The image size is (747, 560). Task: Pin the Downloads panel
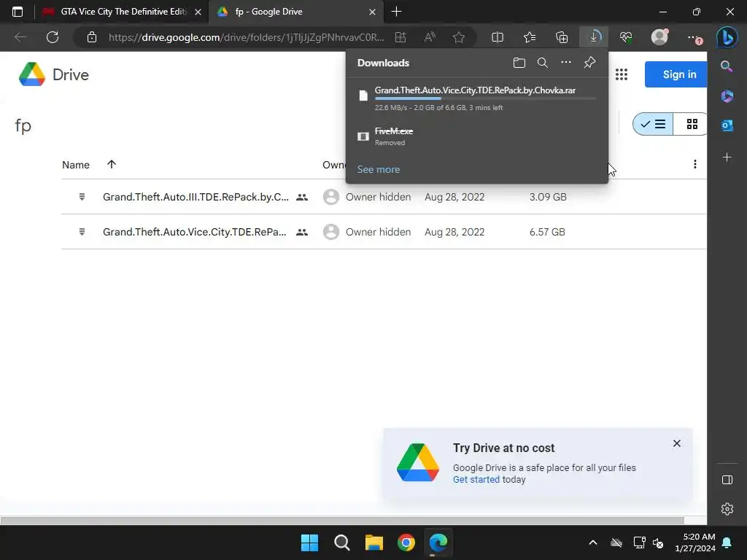[x=589, y=63]
